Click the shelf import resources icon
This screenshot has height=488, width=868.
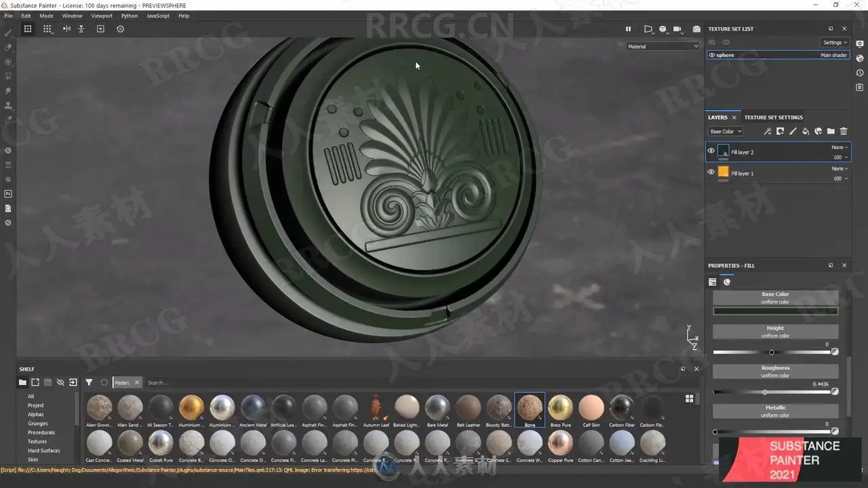click(73, 382)
